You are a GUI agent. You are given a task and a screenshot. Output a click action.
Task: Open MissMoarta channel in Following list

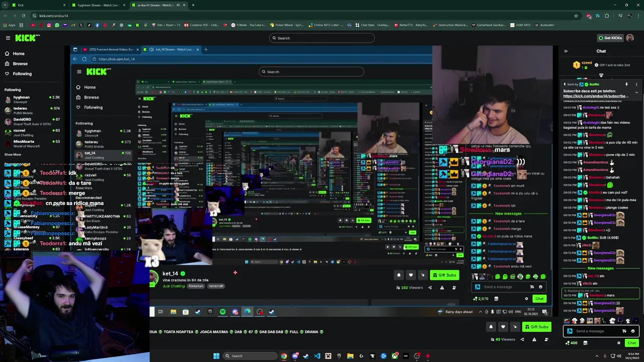pyautogui.click(x=32, y=143)
